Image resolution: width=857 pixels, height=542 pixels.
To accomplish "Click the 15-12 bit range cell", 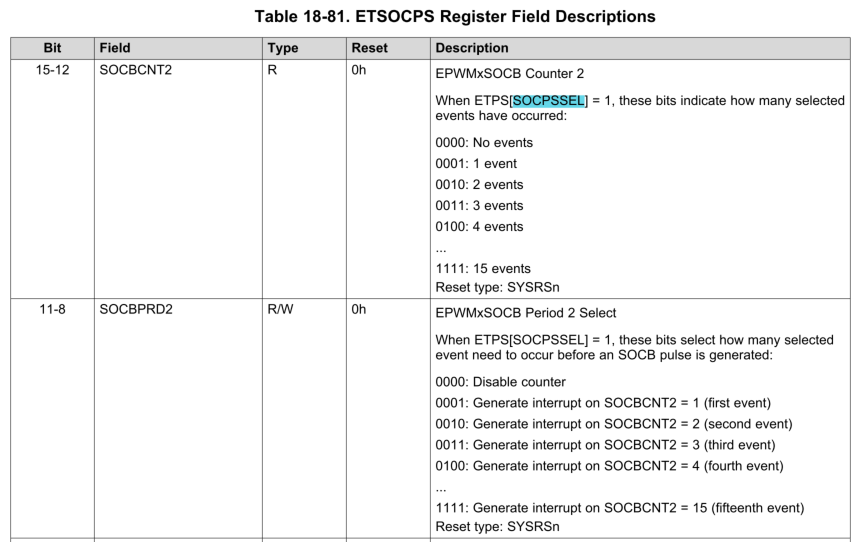I will 52,71.
